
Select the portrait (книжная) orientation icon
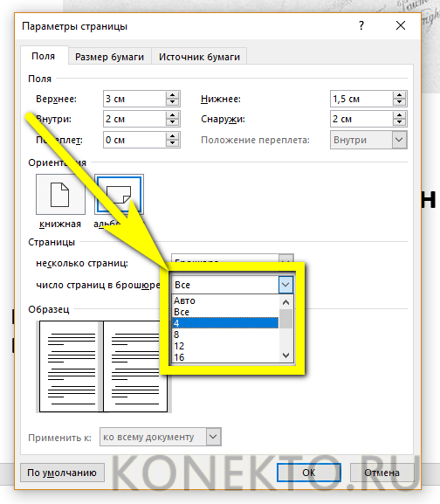click(x=60, y=195)
